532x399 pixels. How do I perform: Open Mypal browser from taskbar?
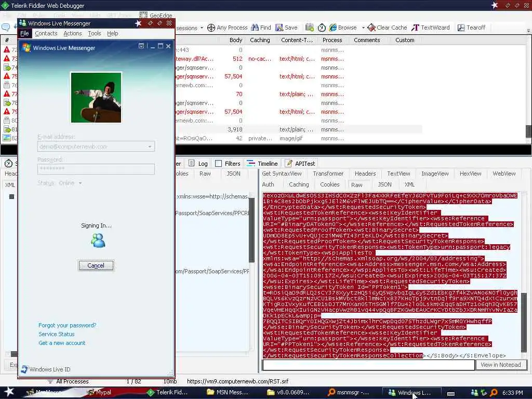pos(99,392)
